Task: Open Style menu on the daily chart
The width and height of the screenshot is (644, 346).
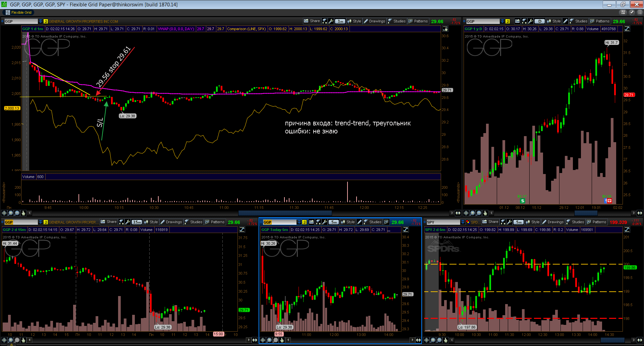Action: point(554,21)
